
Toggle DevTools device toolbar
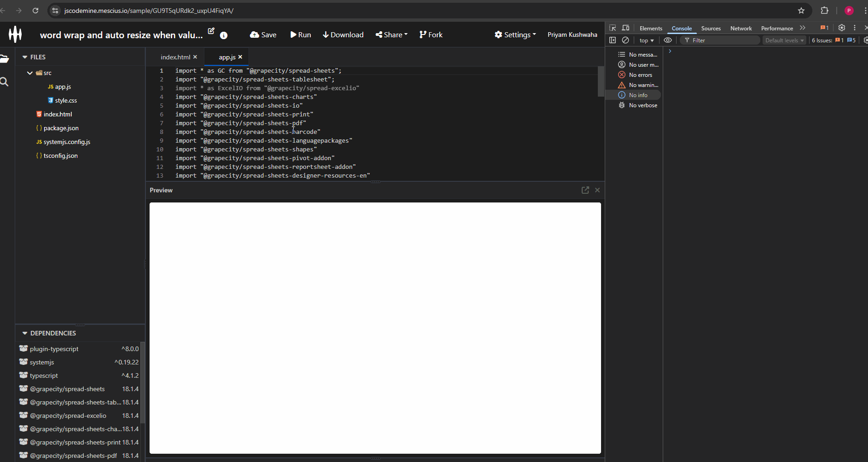tap(625, 28)
